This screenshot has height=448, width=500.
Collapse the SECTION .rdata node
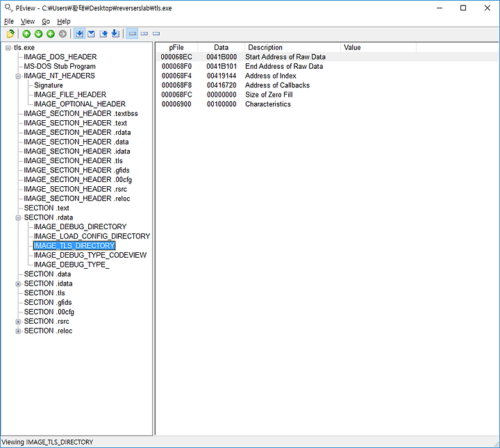point(18,218)
